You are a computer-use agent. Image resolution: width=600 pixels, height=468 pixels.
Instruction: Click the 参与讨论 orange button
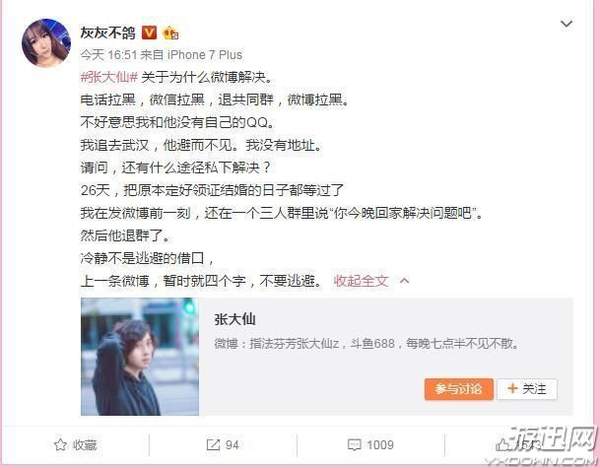click(x=458, y=389)
